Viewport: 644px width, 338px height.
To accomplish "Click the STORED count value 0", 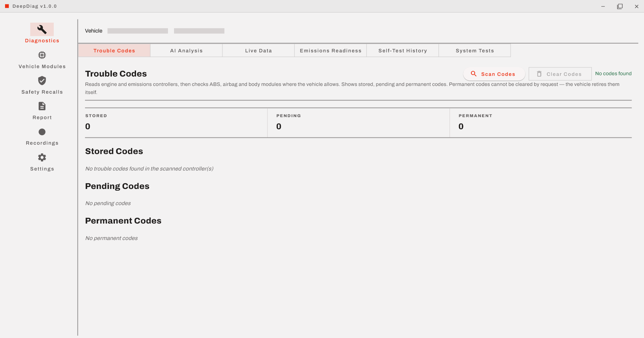I will pos(88,127).
